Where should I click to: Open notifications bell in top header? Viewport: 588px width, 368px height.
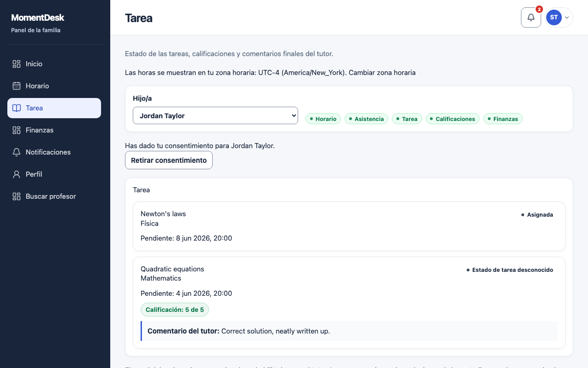(x=531, y=17)
